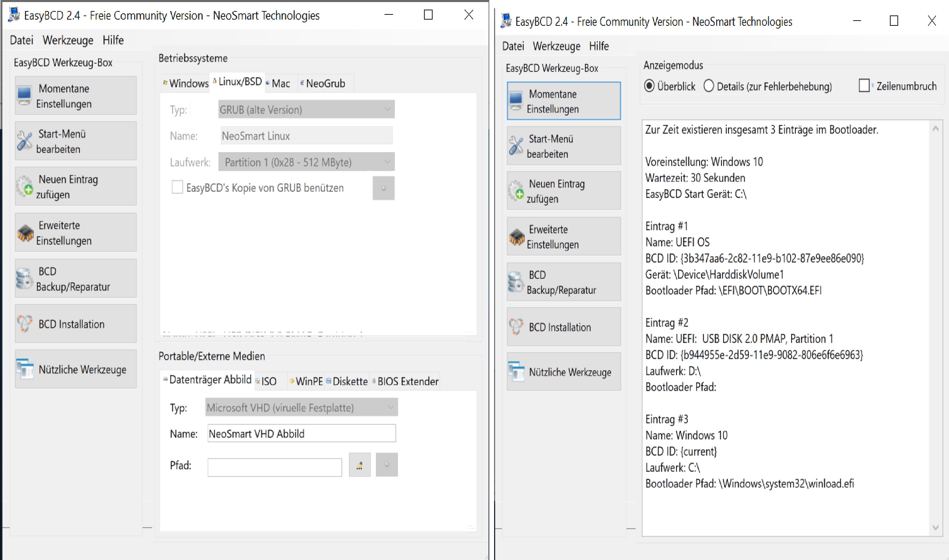Image resolution: width=949 pixels, height=560 pixels.
Task: Open Erweiterte Einstellungen in left window
Action: point(76,233)
